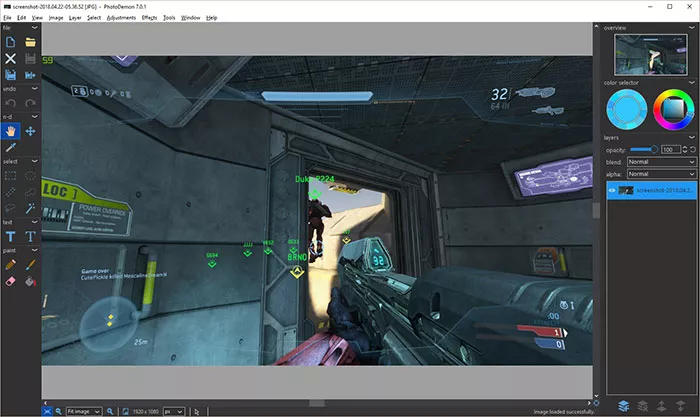
Task: Click the Redo arrow icon
Action: coord(30,103)
